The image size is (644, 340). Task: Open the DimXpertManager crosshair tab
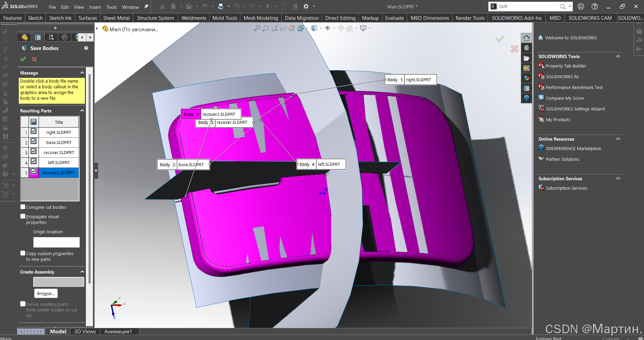tap(65, 37)
